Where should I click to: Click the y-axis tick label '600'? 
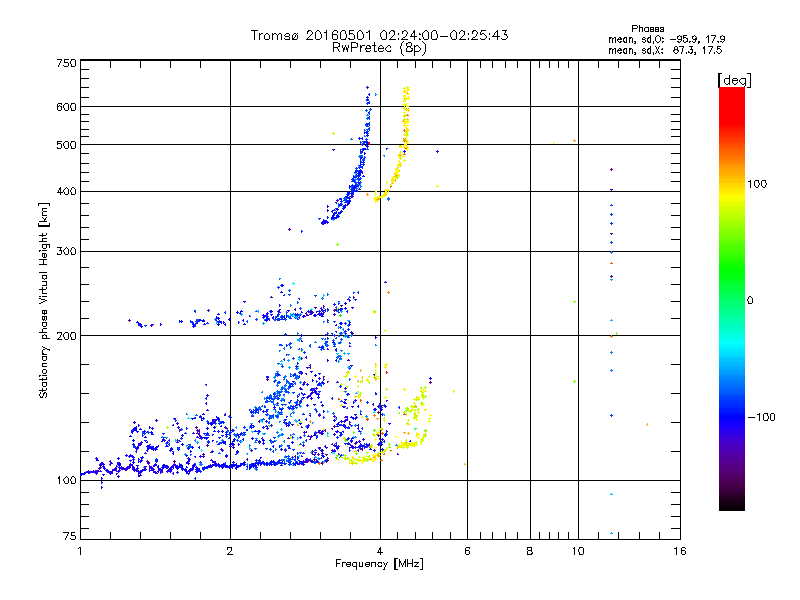tap(67, 107)
